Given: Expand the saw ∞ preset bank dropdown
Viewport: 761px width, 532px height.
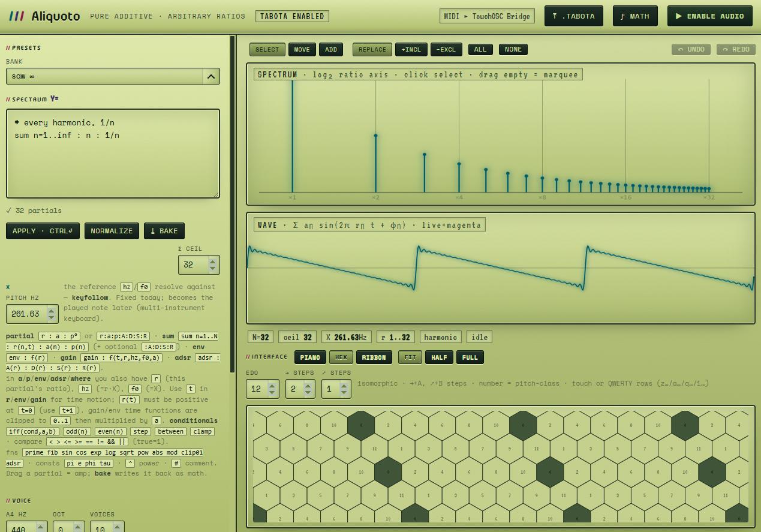Looking at the screenshot, I should [113, 76].
